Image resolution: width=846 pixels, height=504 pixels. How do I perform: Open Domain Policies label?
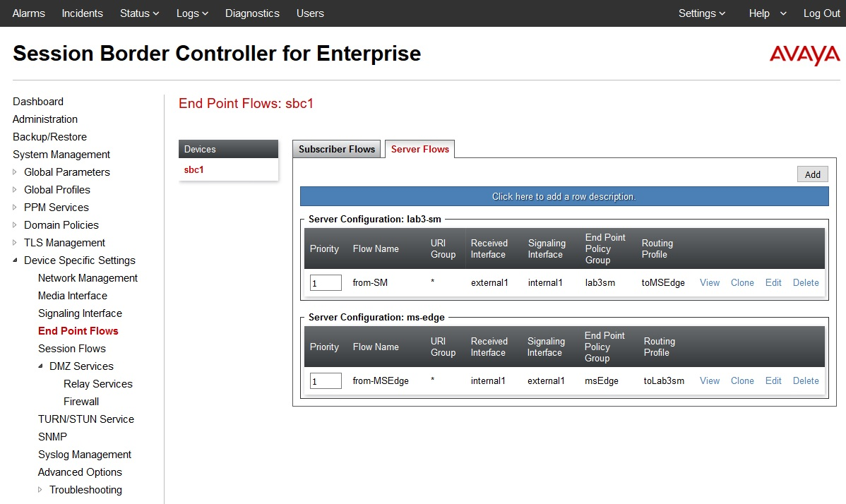[x=61, y=224]
